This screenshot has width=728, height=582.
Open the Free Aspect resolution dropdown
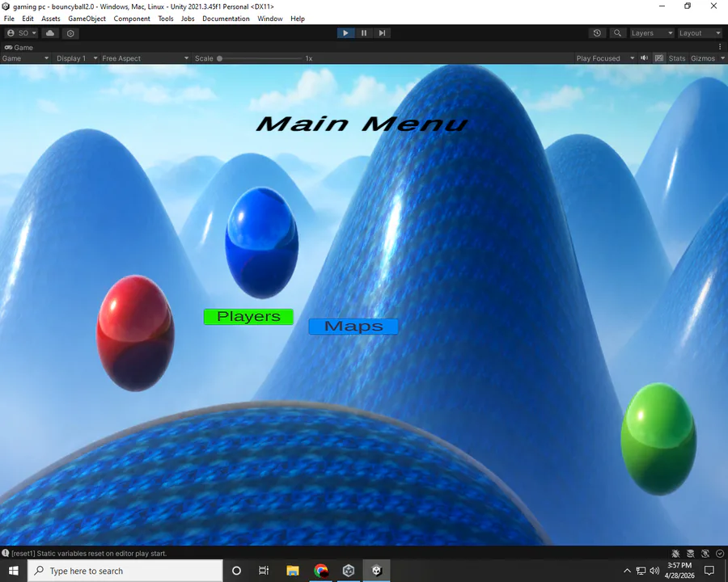pyautogui.click(x=145, y=58)
